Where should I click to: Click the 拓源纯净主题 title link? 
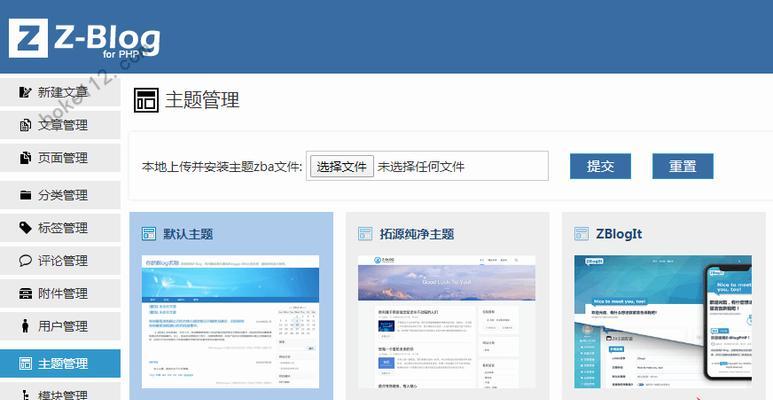(417, 234)
